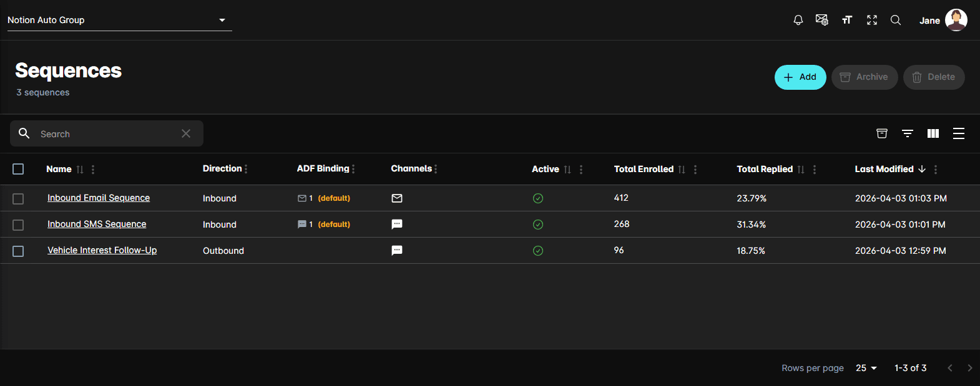Sort by Active column arrows
The width and height of the screenshot is (980, 386).
point(567,170)
